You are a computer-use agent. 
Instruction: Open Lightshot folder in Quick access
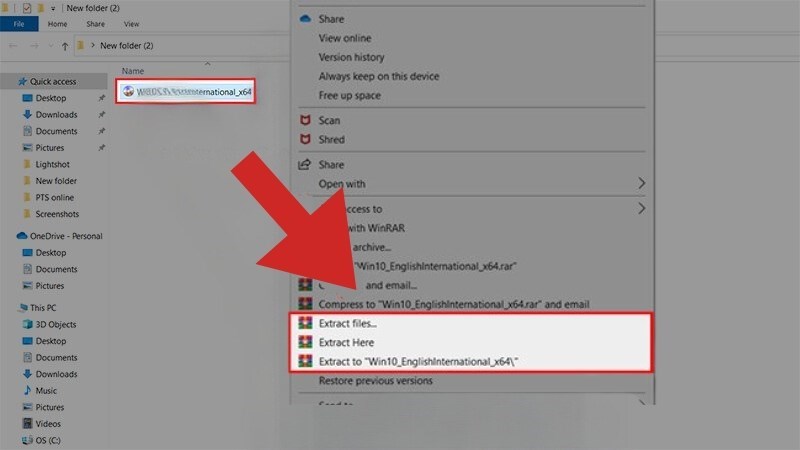[x=53, y=164]
